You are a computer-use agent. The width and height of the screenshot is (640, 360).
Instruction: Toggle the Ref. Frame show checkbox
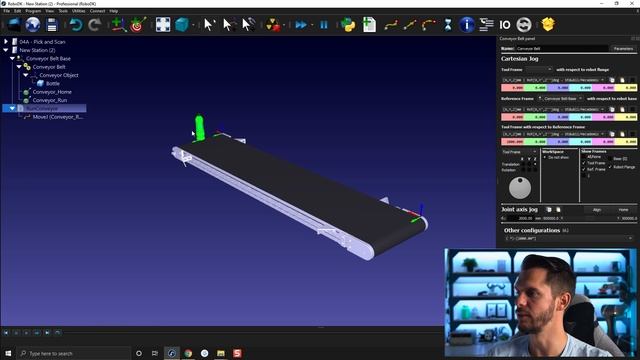point(584,169)
